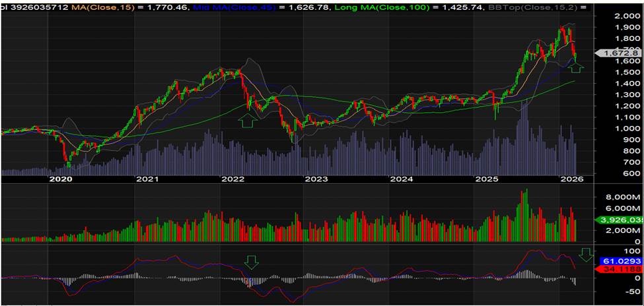Viewport: 644px width, 306px height.
Task: Click the current price tag 1,672.8
Action: point(620,53)
